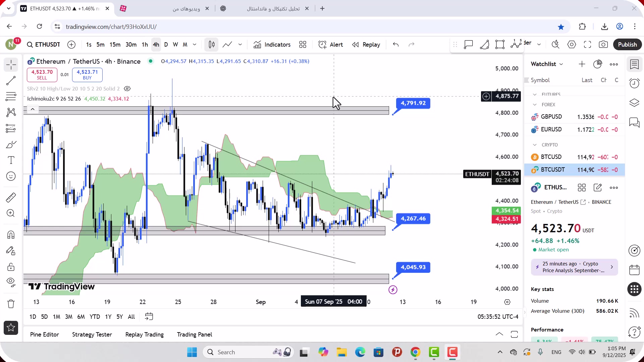This screenshot has height=362, width=644.
Task: Select the crosshair cursor tool
Action: point(11,64)
